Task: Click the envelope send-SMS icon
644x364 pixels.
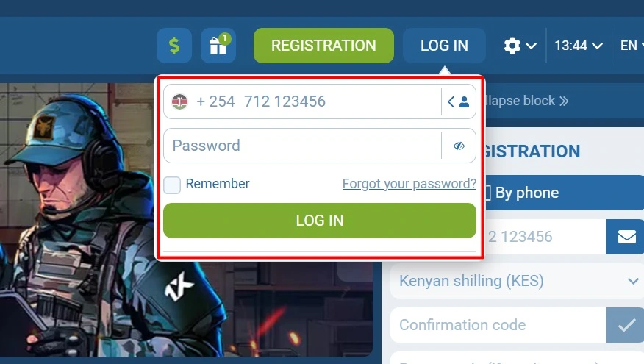Action: point(627,237)
